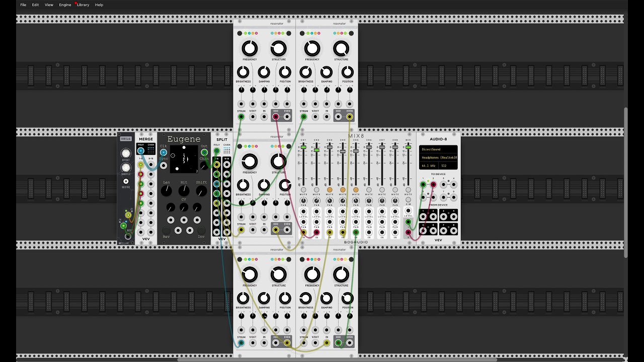Click the Link button on Stellare module

pos(126,139)
